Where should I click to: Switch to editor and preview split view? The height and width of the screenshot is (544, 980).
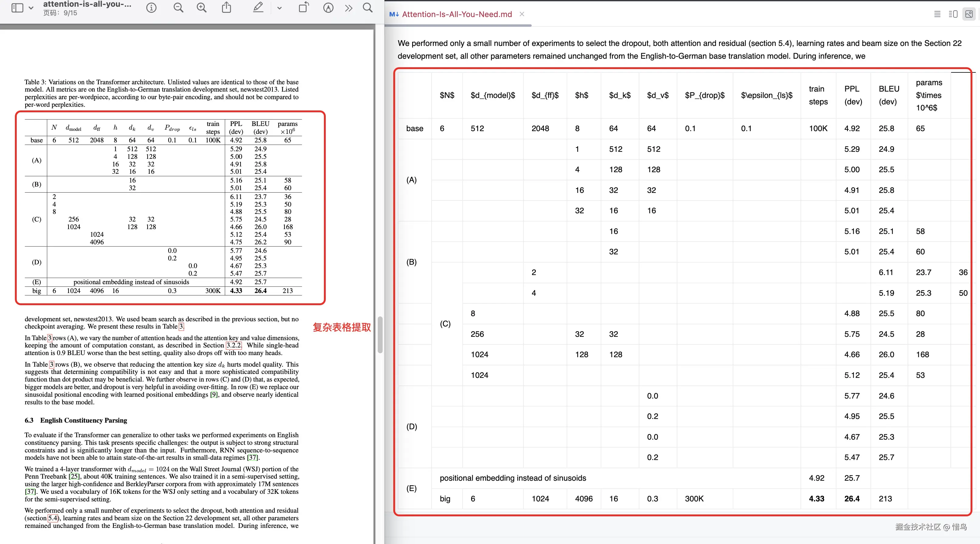(953, 14)
